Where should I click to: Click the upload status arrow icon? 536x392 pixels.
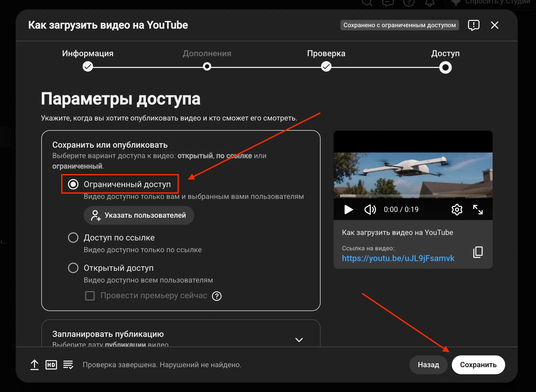pos(35,365)
